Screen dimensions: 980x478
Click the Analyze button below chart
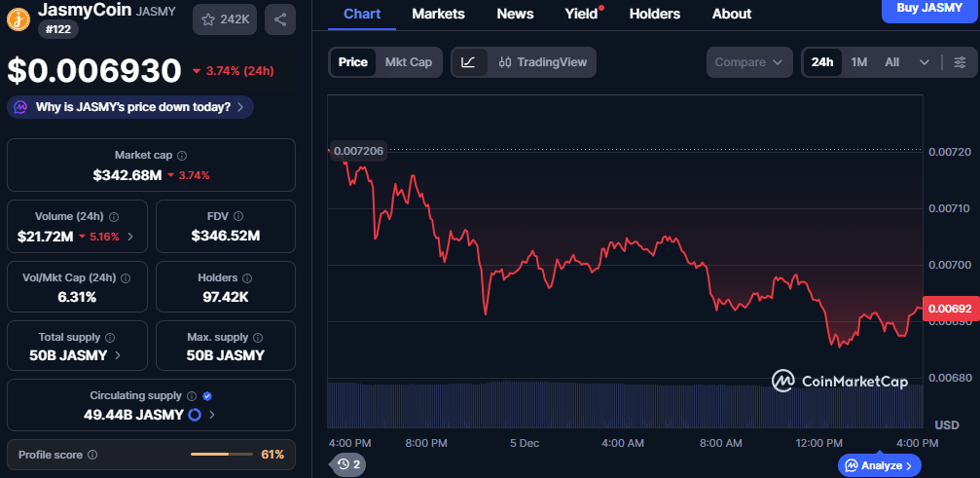click(x=879, y=465)
